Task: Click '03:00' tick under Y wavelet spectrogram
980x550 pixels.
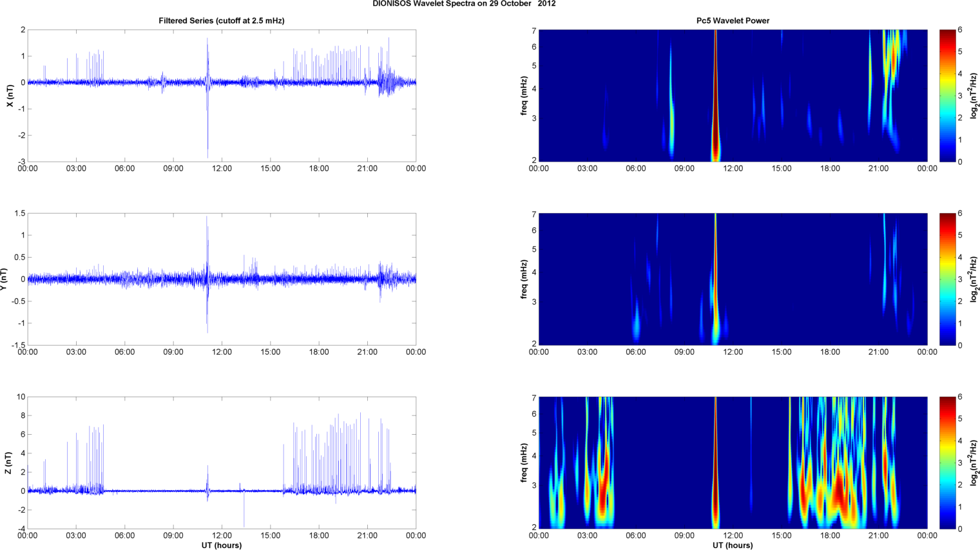Action: pyautogui.click(x=587, y=352)
